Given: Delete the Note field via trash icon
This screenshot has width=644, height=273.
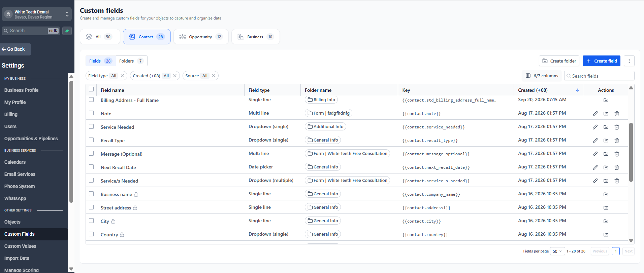Looking at the screenshot, I should (x=617, y=114).
